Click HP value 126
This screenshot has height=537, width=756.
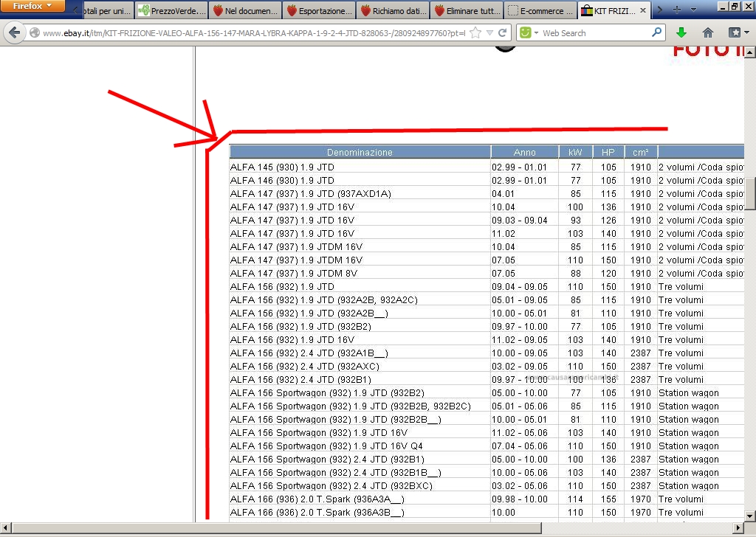(608, 220)
